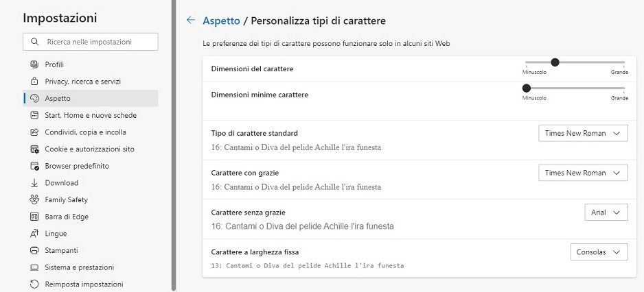Viewport: 644px width, 292px height.
Task: Select the Privacy, ricerca e servizi lock icon
Action: pos(34,81)
